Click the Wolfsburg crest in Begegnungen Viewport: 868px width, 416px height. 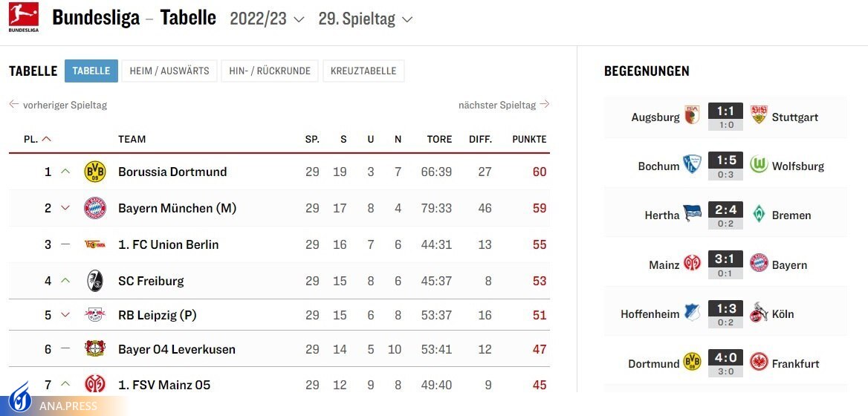point(759,166)
